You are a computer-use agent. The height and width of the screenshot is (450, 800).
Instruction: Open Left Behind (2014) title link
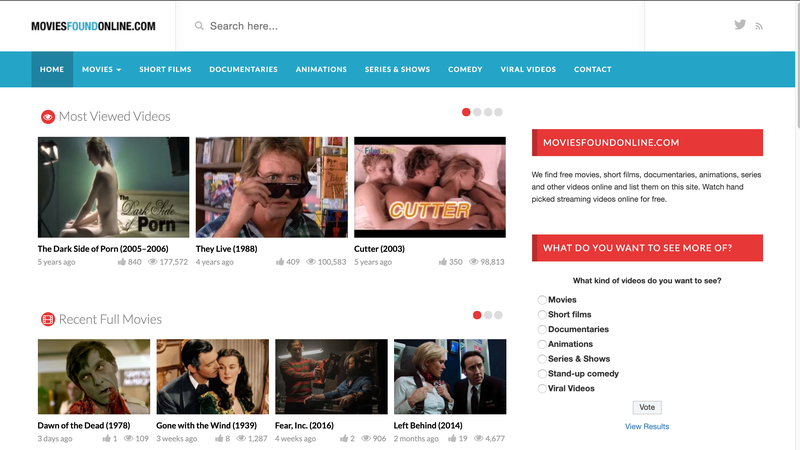point(428,426)
